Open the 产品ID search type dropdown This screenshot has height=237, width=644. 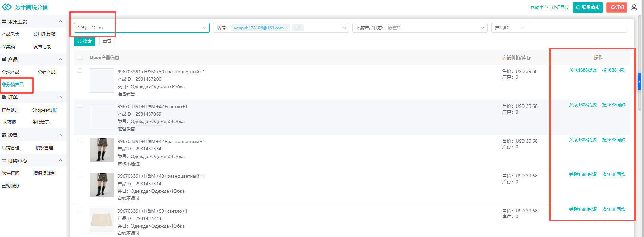[x=510, y=28]
